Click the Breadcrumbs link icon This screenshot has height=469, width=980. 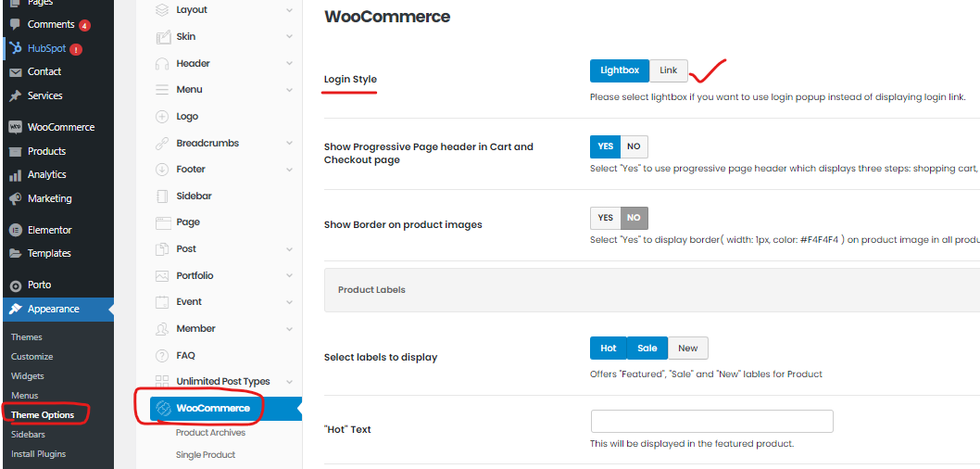162,143
